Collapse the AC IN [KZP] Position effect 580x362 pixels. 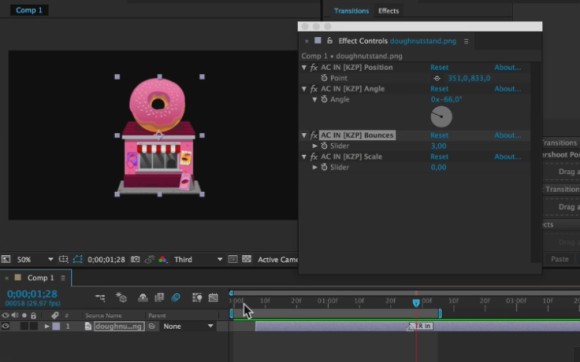[304, 67]
